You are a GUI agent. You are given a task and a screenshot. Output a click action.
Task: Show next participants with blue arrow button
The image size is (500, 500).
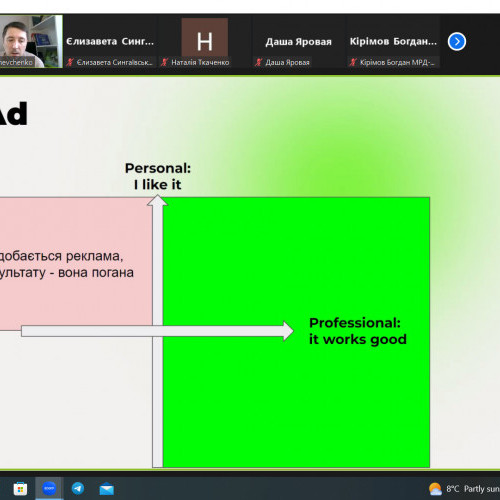[x=457, y=42]
